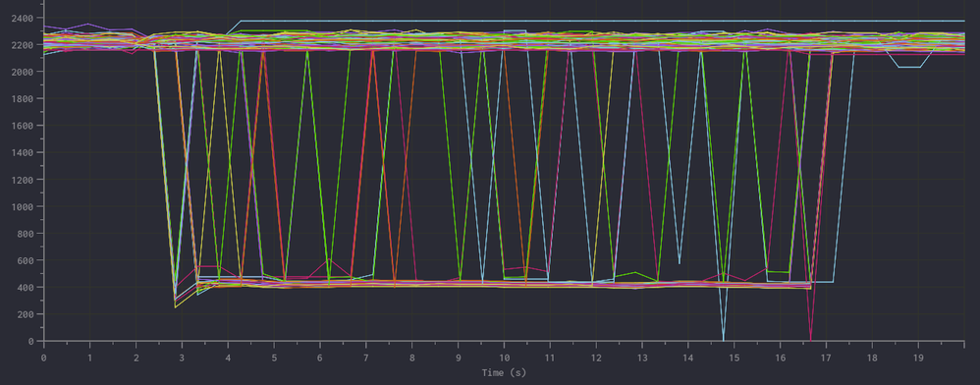Image resolution: width=980 pixels, height=385 pixels.
Task: Click the 9 tick label on time axis
Action: point(459,358)
